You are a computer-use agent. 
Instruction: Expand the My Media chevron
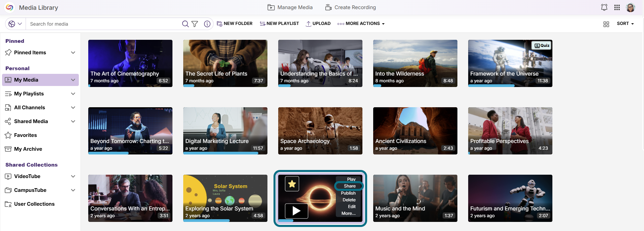(x=73, y=80)
